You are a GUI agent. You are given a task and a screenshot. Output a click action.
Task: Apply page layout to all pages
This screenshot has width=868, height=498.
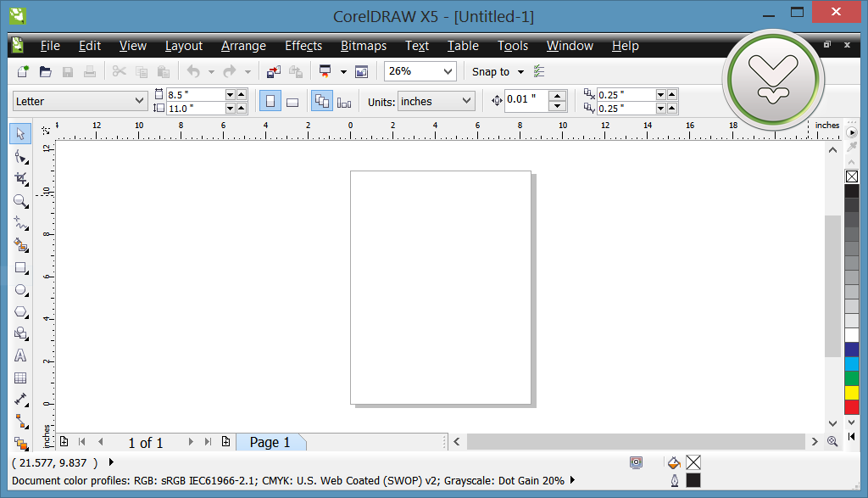point(321,101)
